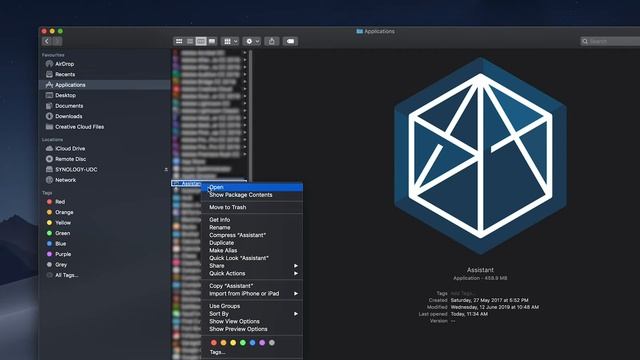Click Add Tags field in preview pane
This screenshot has height=360, width=640.
point(462,293)
